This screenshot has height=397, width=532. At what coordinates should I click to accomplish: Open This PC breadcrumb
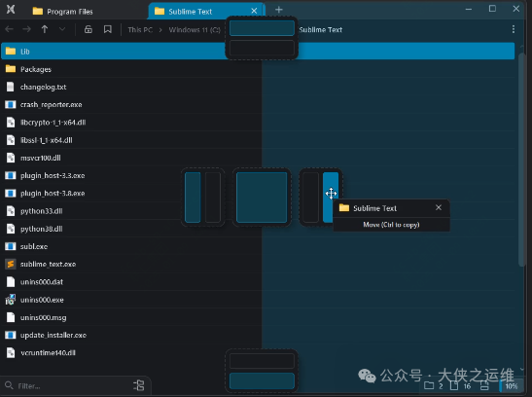click(x=140, y=30)
